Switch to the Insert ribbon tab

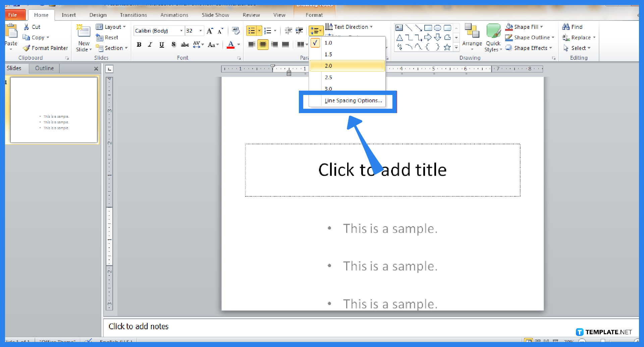(69, 15)
